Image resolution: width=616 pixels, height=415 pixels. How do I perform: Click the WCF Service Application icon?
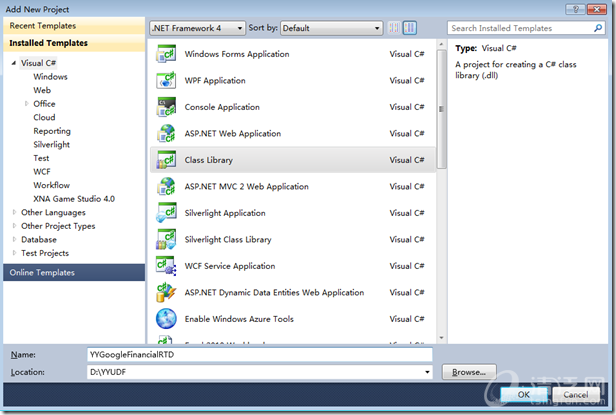(x=166, y=266)
